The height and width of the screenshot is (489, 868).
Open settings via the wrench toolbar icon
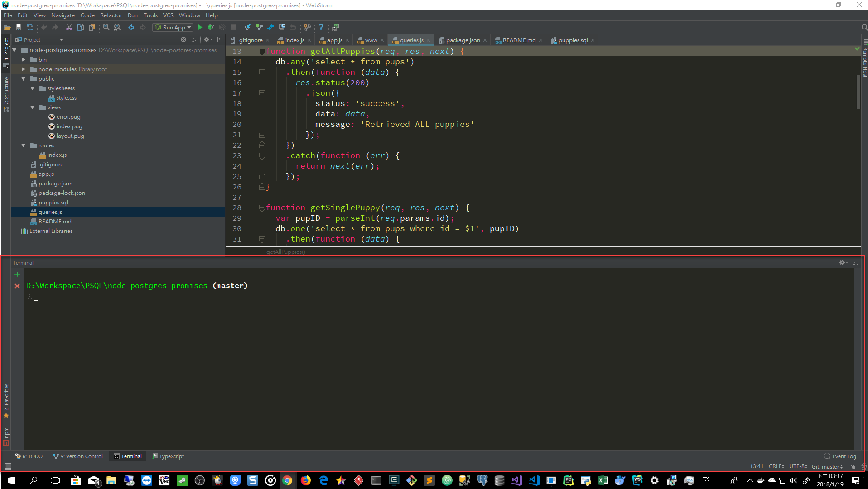click(x=307, y=27)
